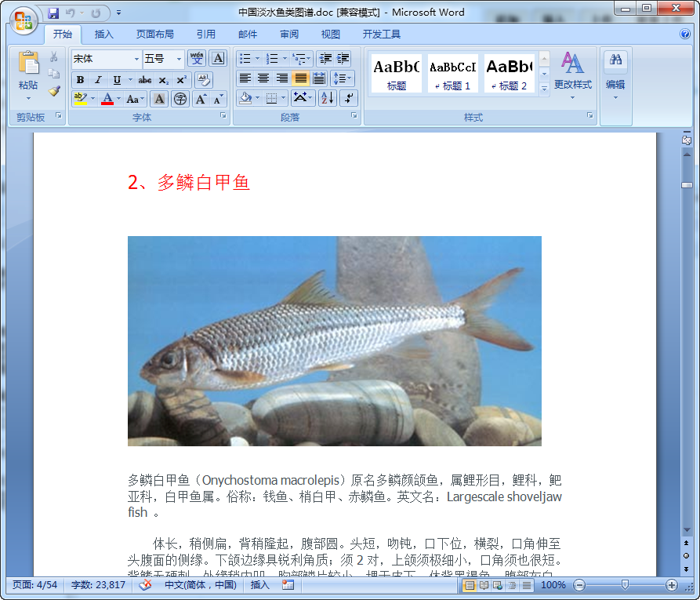Open the Phonetic Guide (拼音指南) icon
The width and height of the screenshot is (700, 600).
coord(197,59)
